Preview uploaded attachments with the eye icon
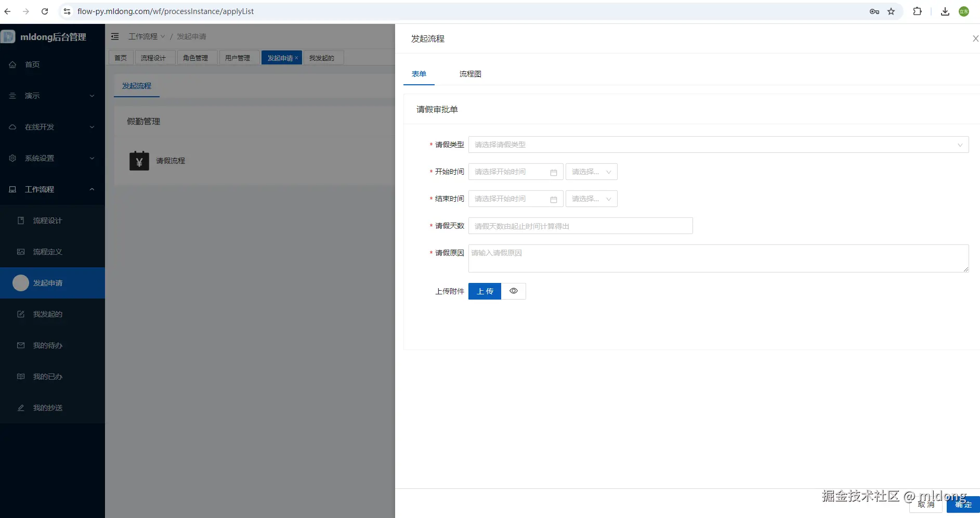Image resolution: width=980 pixels, height=518 pixels. 514,291
